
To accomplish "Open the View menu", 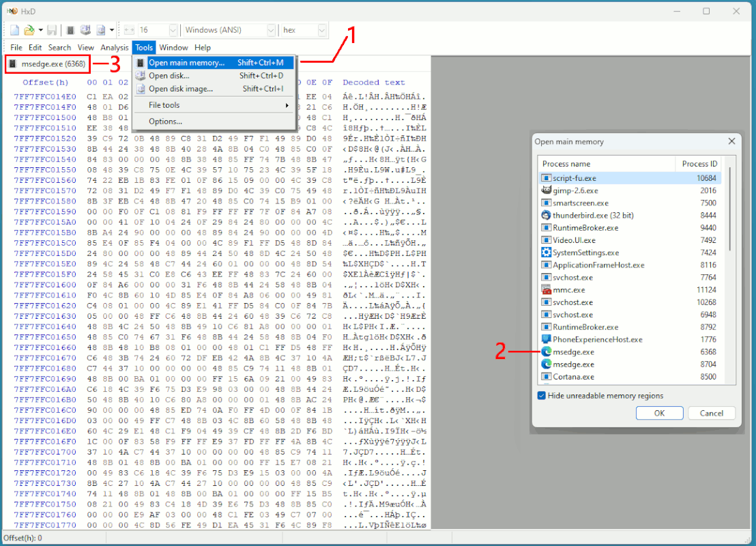I will (x=85, y=47).
